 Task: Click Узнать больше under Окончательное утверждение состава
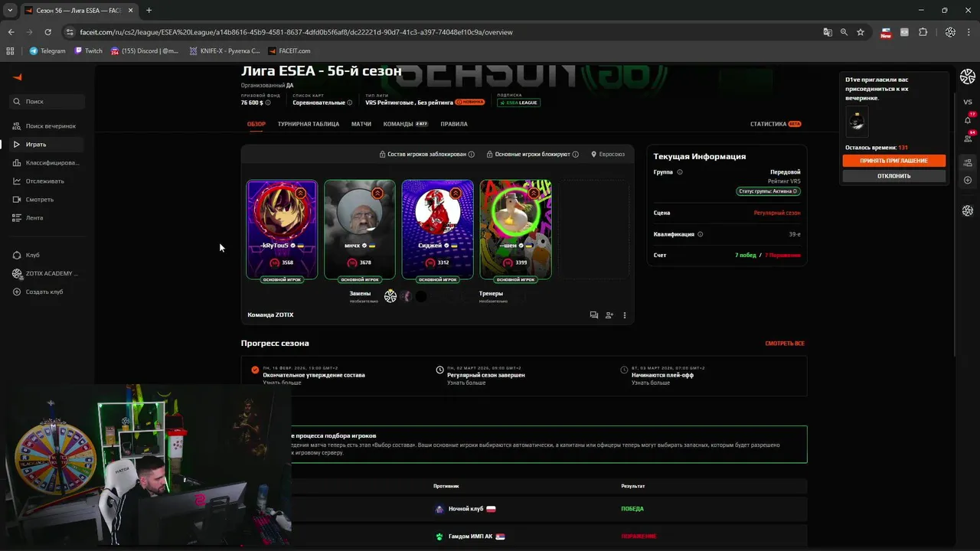tap(282, 383)
